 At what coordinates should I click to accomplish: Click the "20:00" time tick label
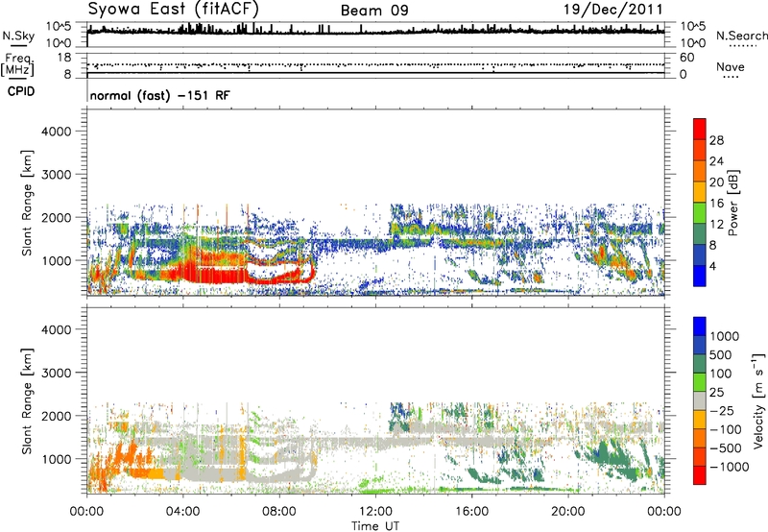click(567, 512)
